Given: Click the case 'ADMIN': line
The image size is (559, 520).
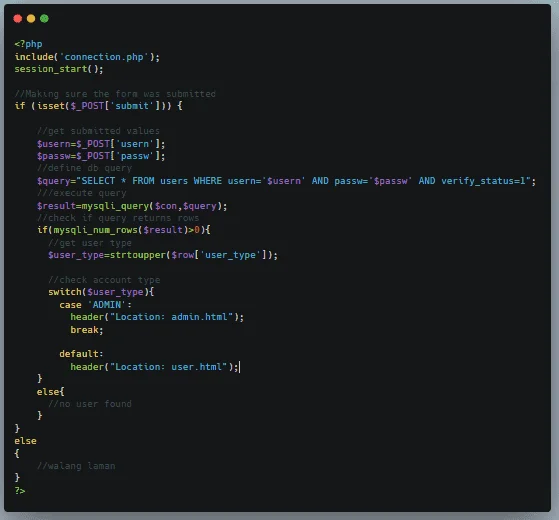Looking at the screenshot, I should click(x=96, y=305).
